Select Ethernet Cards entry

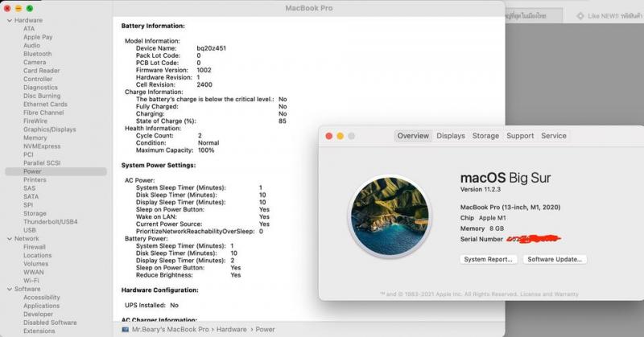tap(45, 105)
